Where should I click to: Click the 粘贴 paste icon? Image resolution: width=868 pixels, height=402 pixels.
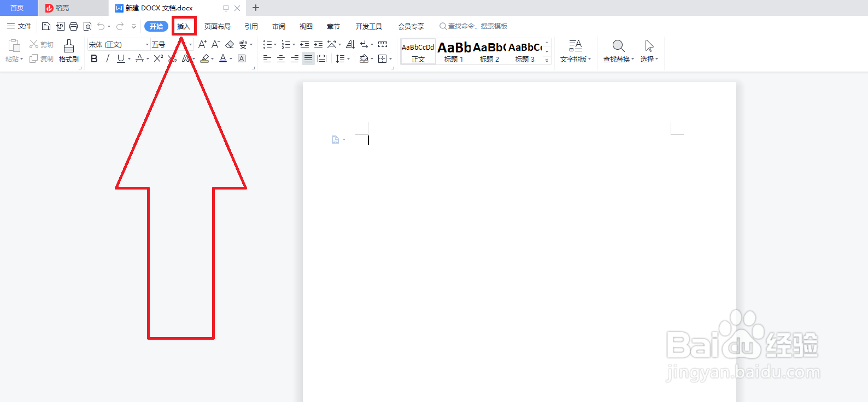(x=14, y=46)
